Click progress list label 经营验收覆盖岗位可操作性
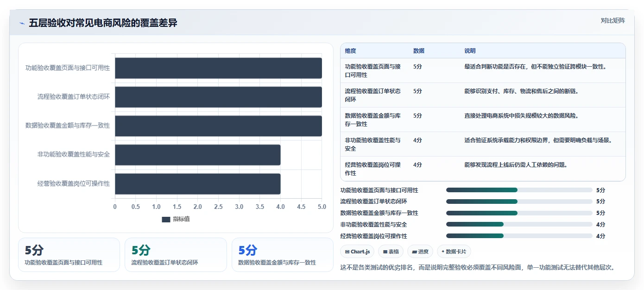The width and height of the screenshot is (644, 290). [374, 236]
